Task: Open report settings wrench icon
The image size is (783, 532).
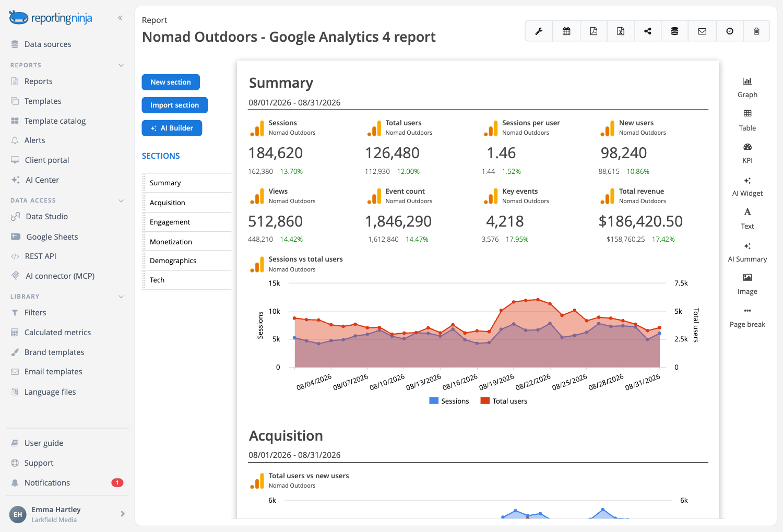Action: 539,31
